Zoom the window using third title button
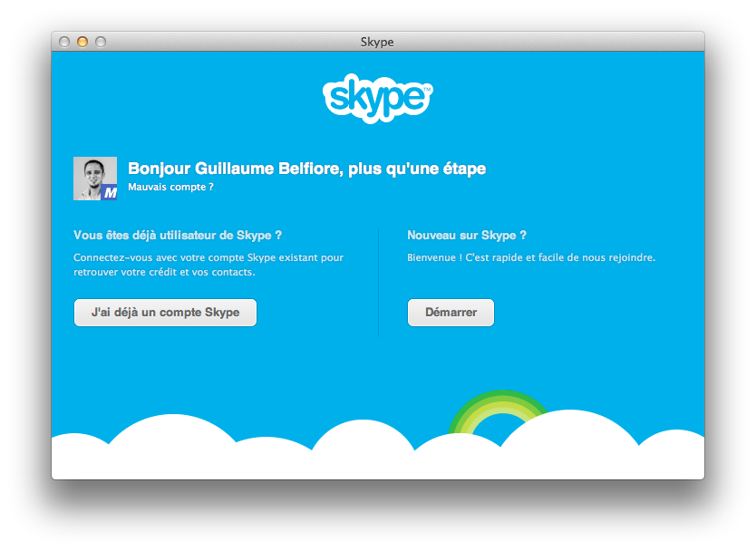 pos(101,42)
